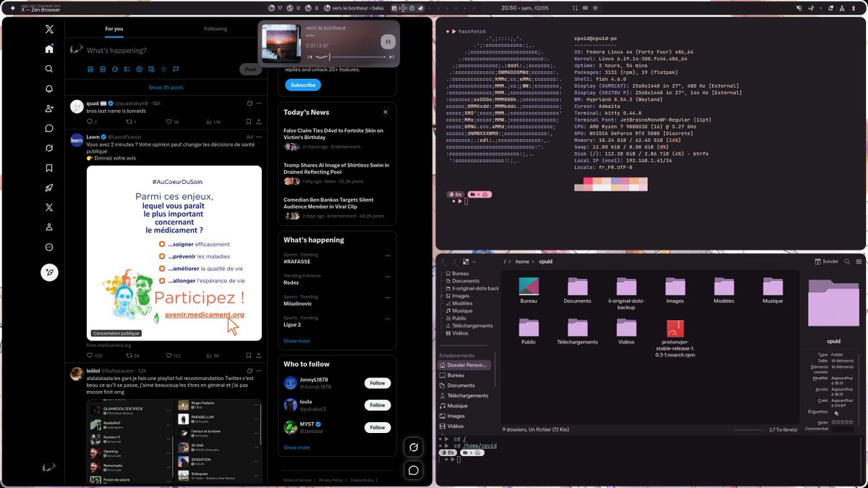Open the Follow people icon in X sidebar
868x488 pixels.
coord(49,109)
